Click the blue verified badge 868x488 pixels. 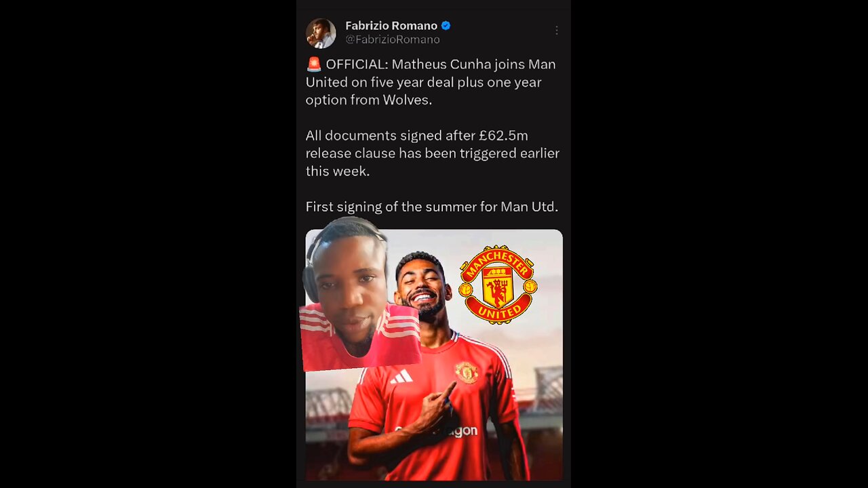[x=446, y=26]
